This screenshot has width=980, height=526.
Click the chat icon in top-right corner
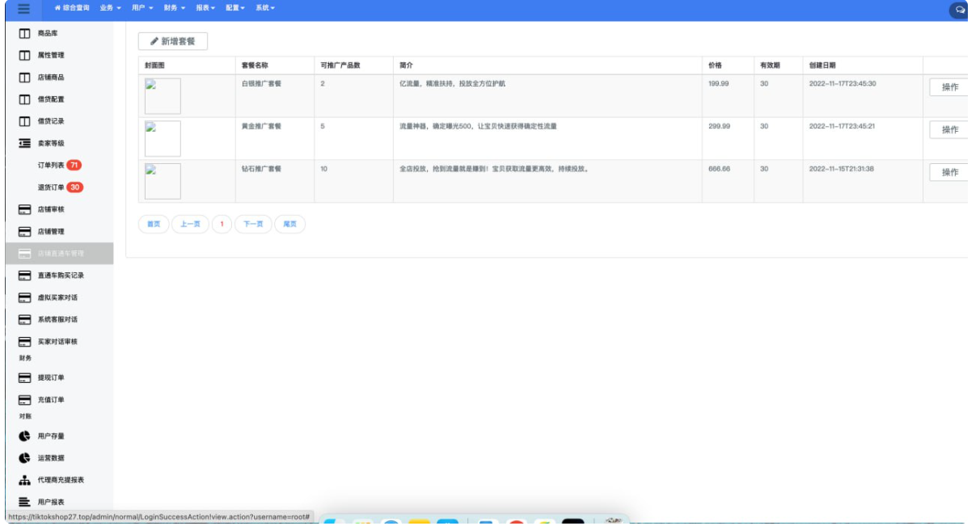tap(961, 10)
